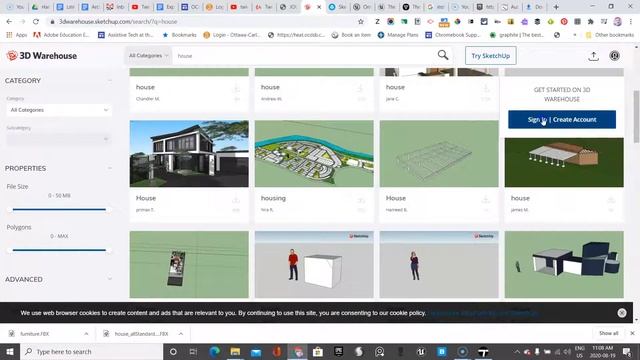Open the wireframe House thumbnail by Hameed B.
The image size is (640, 360).
tap(439, 153)
